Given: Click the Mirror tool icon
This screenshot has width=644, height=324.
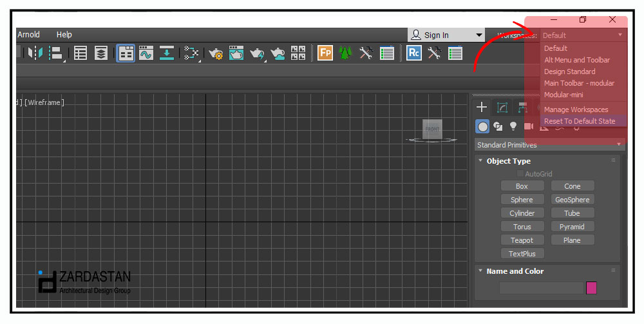Looking at the screenshot, I should [x=35, y=53].
